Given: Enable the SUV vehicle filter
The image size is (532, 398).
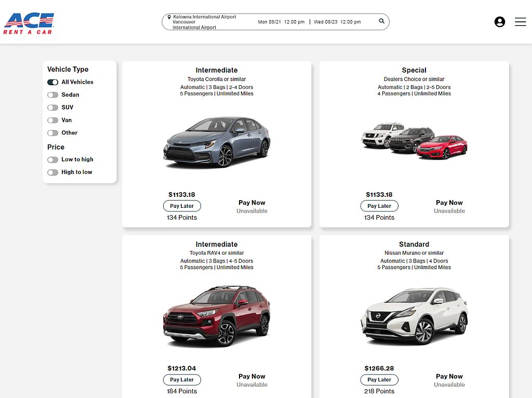Looking at the screenshot, I should point(53,108).
